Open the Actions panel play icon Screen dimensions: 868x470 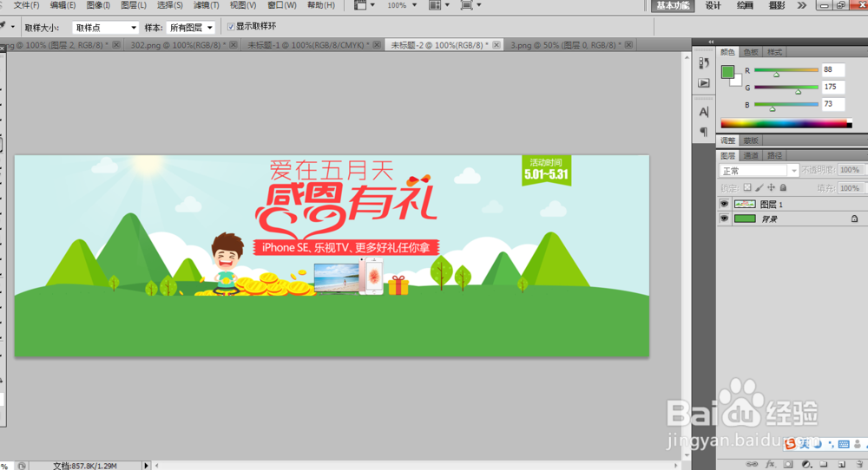click(x=704, y=83)
